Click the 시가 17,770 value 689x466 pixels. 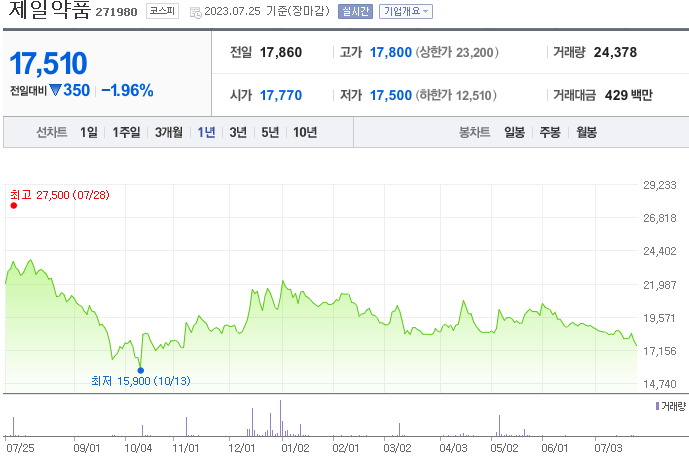[x=281, y=95]
